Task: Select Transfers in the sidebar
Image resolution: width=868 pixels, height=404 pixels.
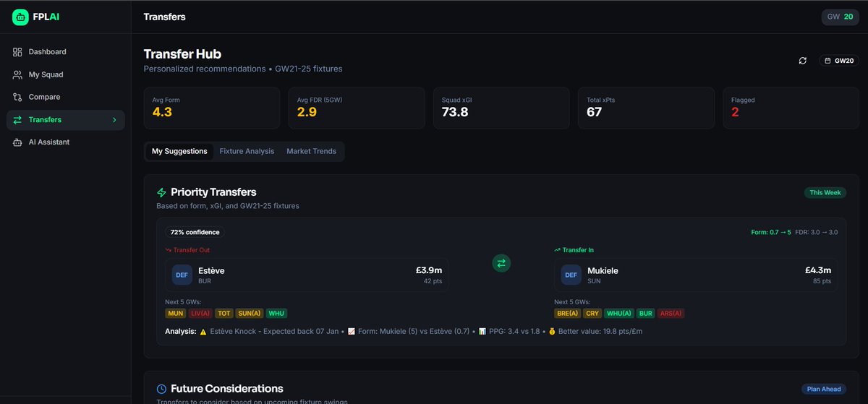Action: (x=65, y=120)
